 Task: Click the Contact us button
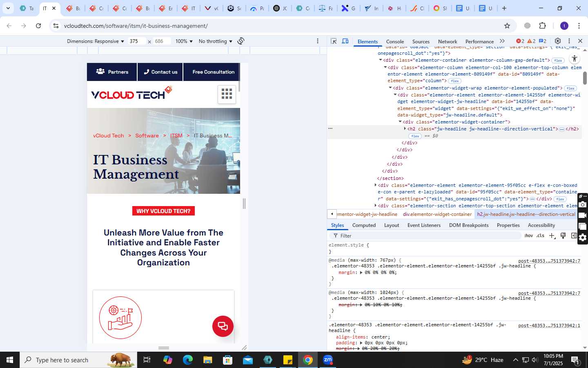tap(160, 72)
